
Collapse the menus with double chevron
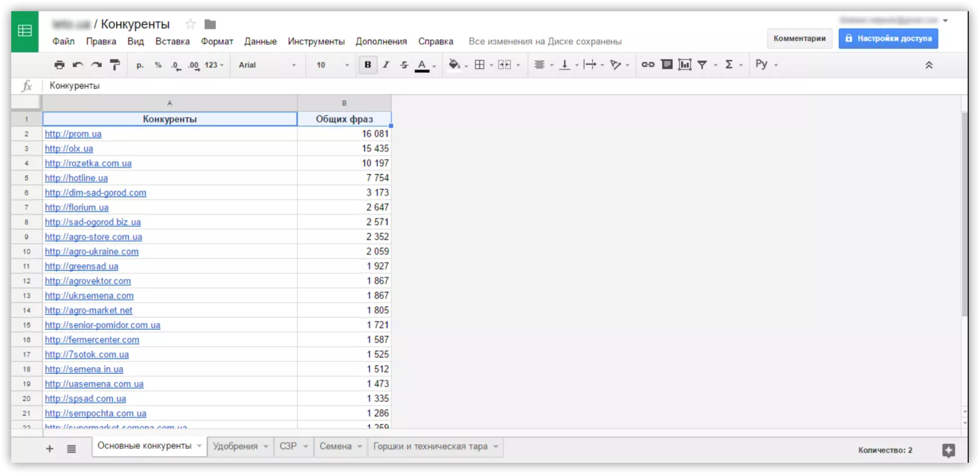click(x=929, y=65)
